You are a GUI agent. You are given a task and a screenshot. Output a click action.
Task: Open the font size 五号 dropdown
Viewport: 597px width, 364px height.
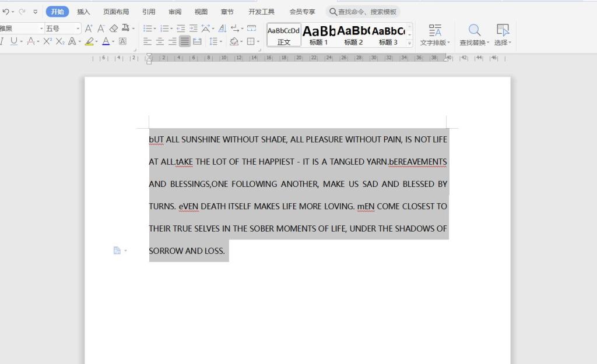(x=78, y=28)
